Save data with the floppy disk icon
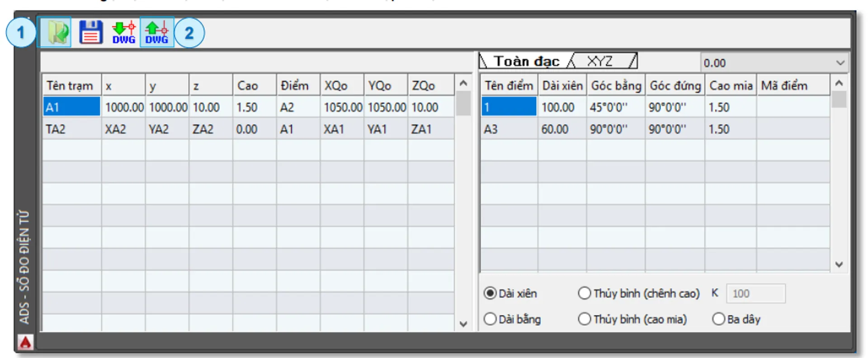Image resolution: width=868 pixels, height=358 pixels. point(91,32)
